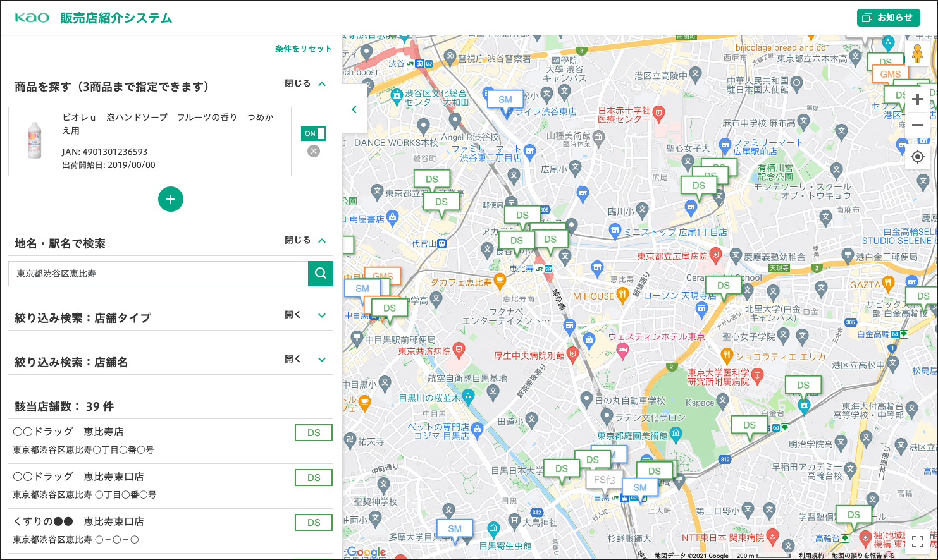Toggle fullscreen map view
Screen dimensions: 938x560
tap(918, 542)
